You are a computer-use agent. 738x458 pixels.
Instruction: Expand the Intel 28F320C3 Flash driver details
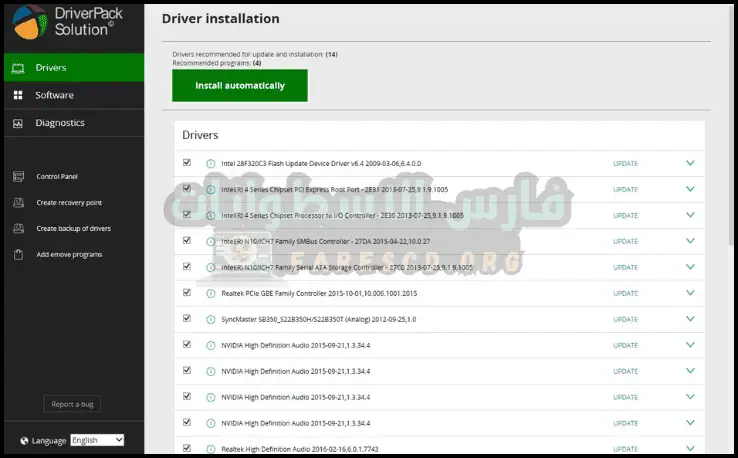tap(689, 163)
